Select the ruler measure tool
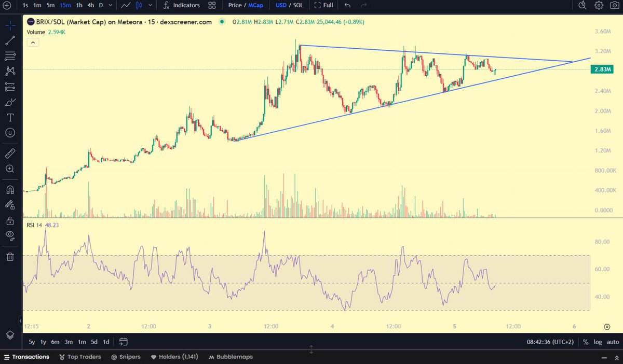Viewport: 623px width, 364px height. tap(10, 153)
